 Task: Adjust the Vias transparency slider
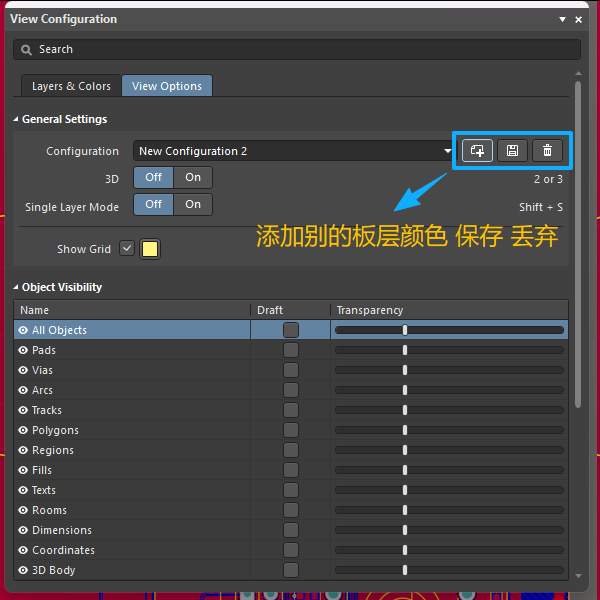[x=449, y=370]
